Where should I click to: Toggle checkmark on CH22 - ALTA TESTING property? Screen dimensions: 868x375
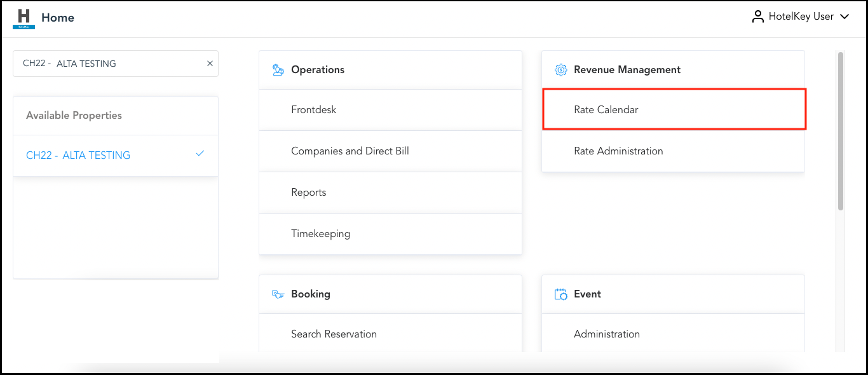tap(200, 154)
